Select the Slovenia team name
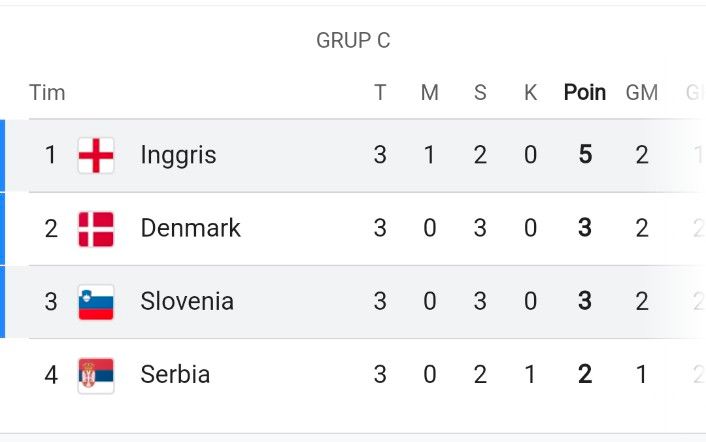Viewport: 706px width, 442px height. [187, 301]
